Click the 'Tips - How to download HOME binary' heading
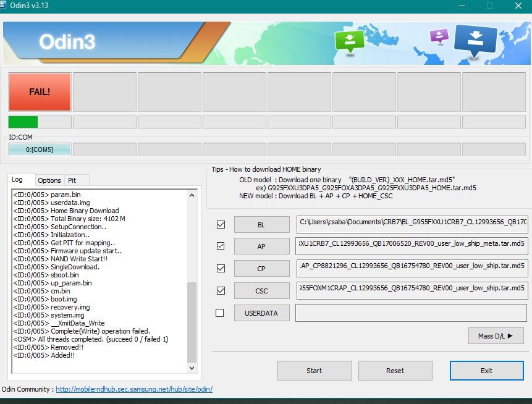The image size is (532, 404). pyautogui.click(x=266, y=169)
